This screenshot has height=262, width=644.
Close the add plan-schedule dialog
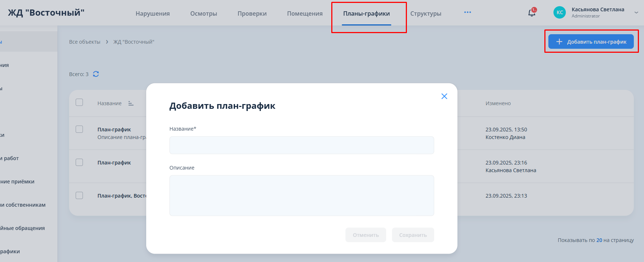click(x=444, y=96)
